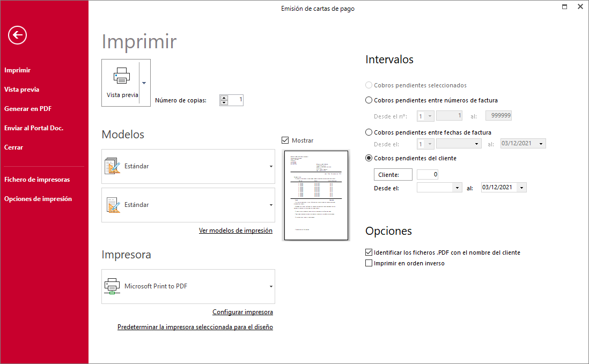The image size is (589, 364).
Task: Open the Desde el date dropdown for cliente
Action: [x=457, y=188]
